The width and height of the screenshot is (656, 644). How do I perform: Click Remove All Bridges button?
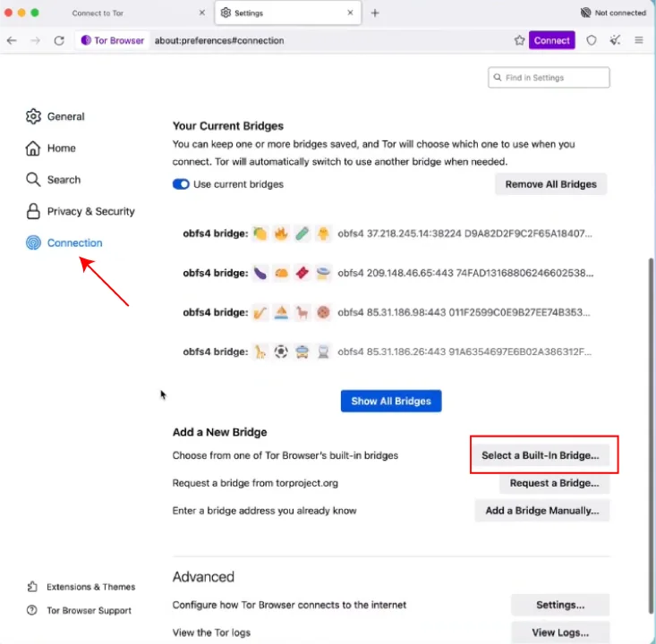550,184
